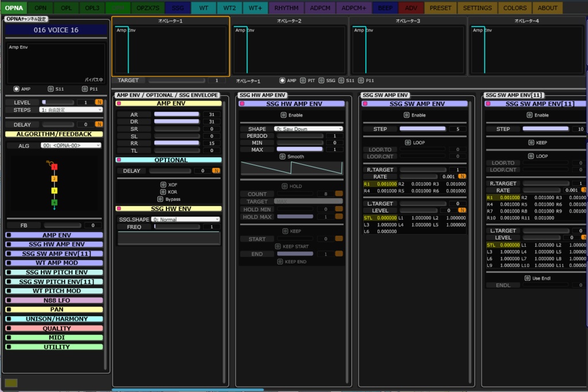This screenshot has width=588, height=392.
Task: Open the SETTINGS tab
Action: pyautogui.click(x=477, y=7)
